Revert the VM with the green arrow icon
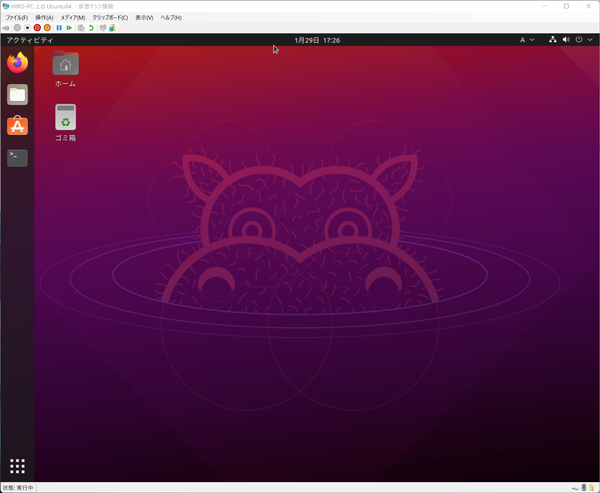The width and height of the screenshot is (600, 493). (x=91, y=28)
